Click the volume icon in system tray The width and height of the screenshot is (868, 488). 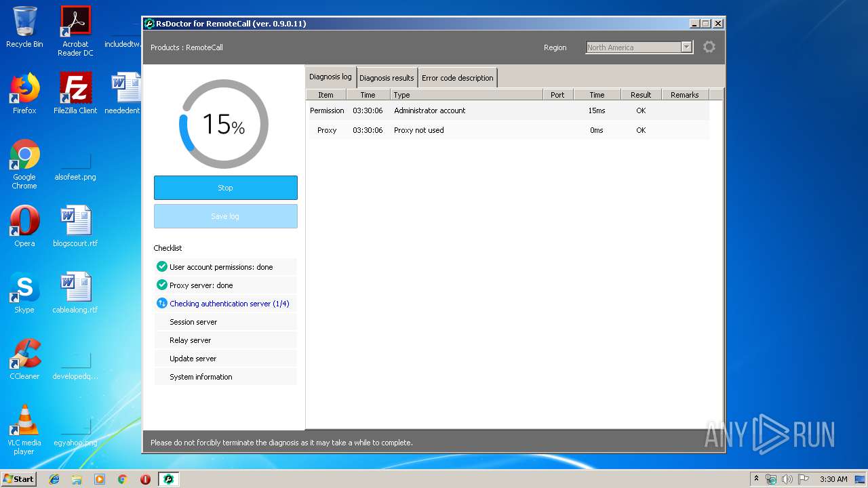(x=787, y=479)
